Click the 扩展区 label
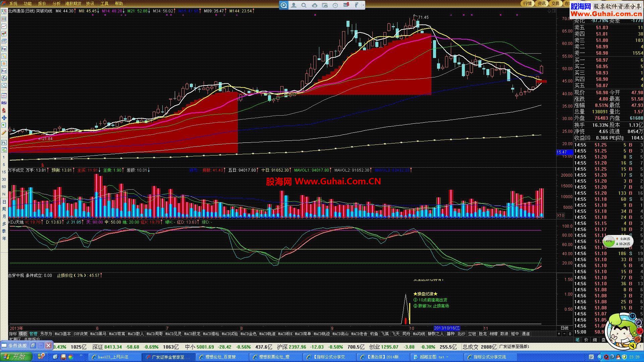644x362 pixels. 15,339
